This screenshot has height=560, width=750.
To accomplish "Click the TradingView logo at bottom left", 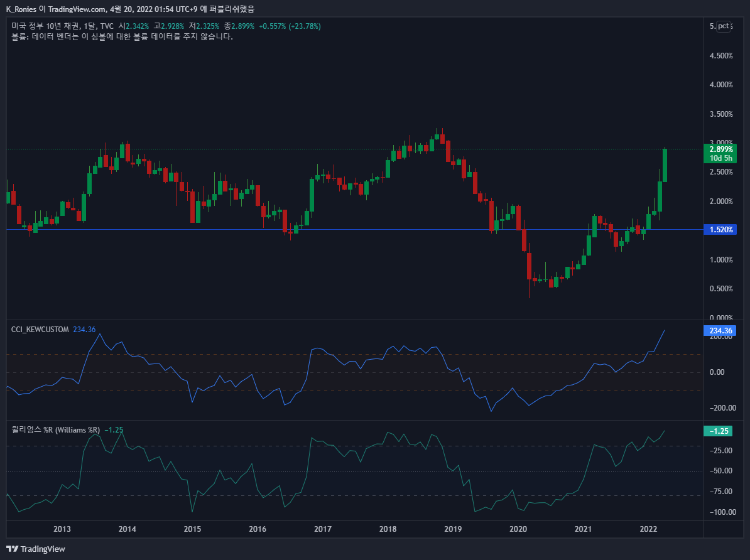I will [35, 549].
